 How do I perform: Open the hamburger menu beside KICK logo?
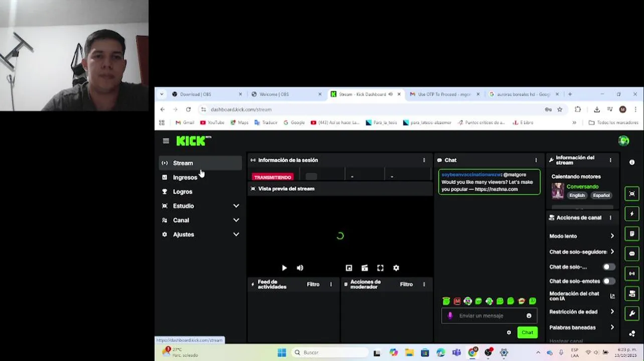tap(166, 141)
